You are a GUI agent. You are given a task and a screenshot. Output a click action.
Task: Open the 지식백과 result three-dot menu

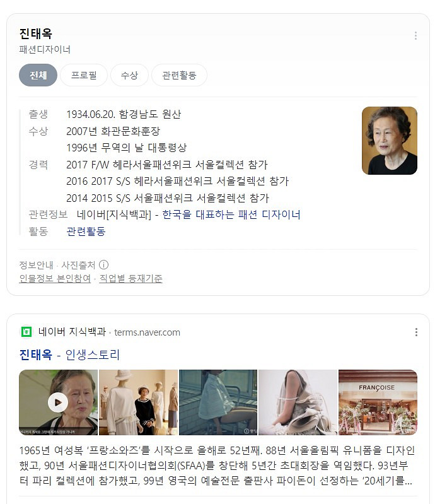416,332
